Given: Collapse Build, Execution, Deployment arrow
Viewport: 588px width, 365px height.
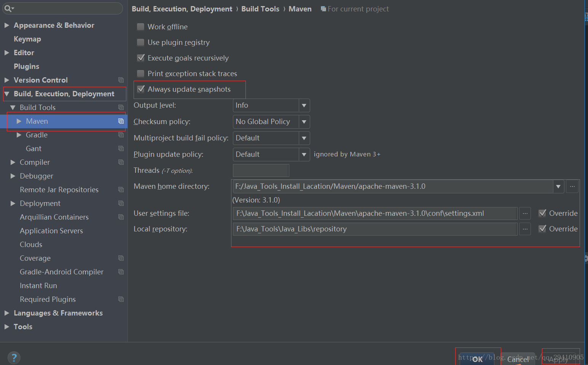Looking at the screenshot, I should tap(7, 94).
